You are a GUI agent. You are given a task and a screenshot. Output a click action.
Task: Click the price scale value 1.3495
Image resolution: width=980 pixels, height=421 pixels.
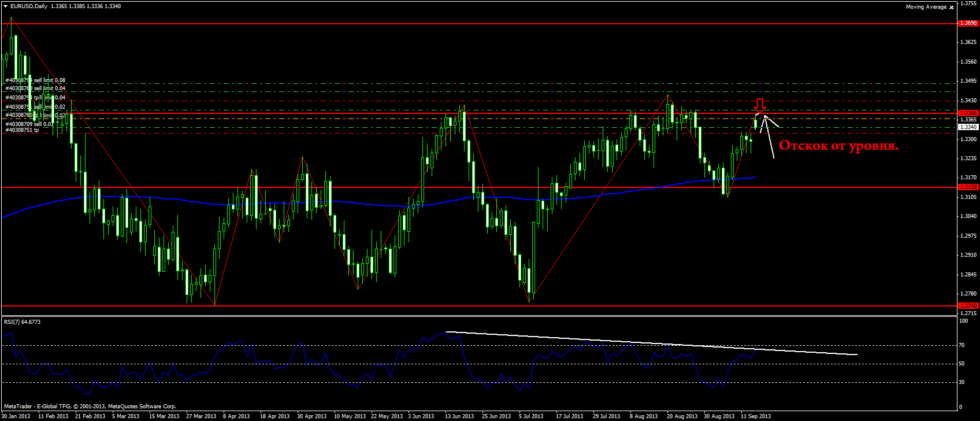click(x=968, y=81)
